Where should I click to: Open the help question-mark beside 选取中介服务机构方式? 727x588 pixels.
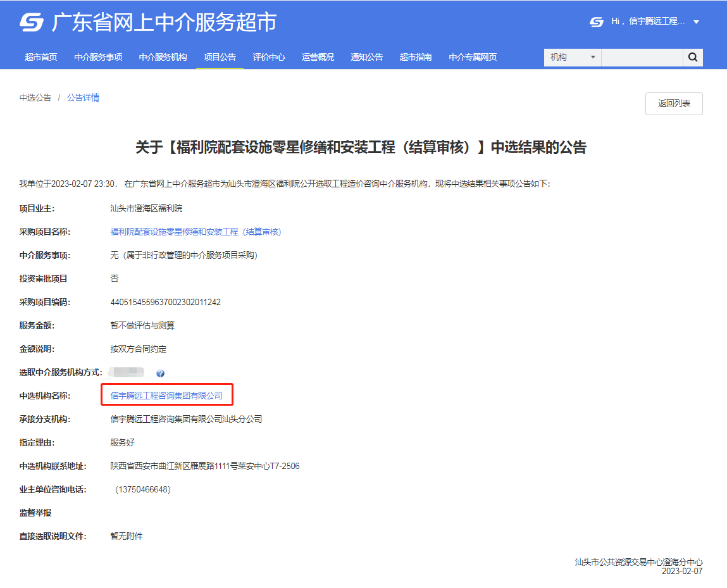(161, 373)
